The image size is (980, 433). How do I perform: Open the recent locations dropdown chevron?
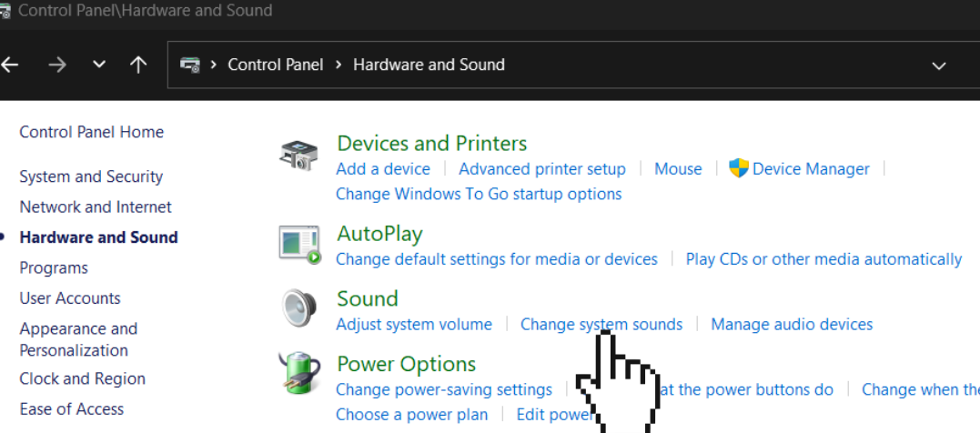(99, 65)
